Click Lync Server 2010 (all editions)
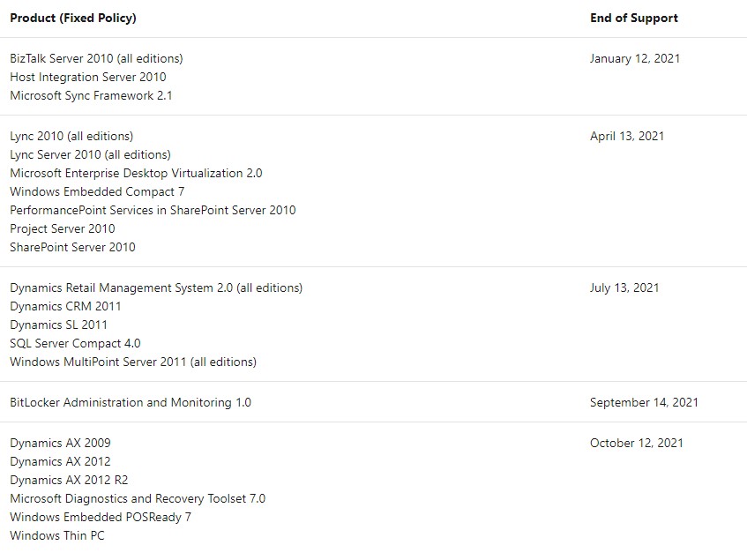Screen dimensions: 747x560 pyautogui.click(x=90, y=154)
